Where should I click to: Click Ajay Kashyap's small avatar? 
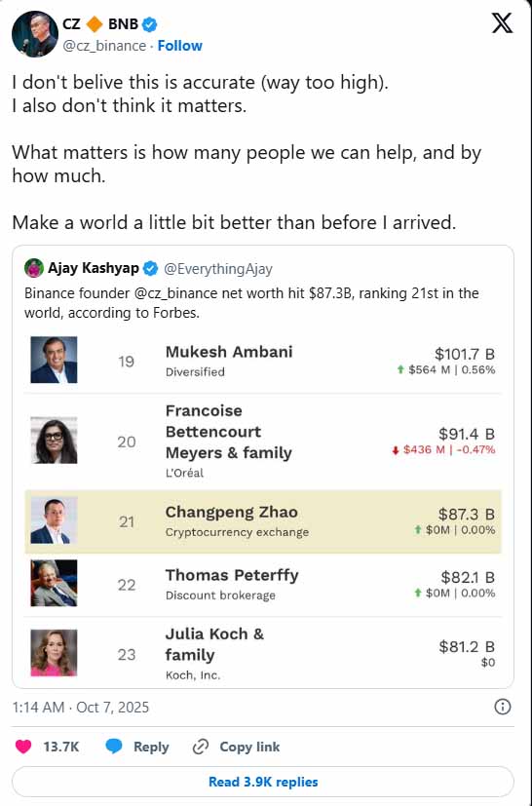click(x=34, y=268)
